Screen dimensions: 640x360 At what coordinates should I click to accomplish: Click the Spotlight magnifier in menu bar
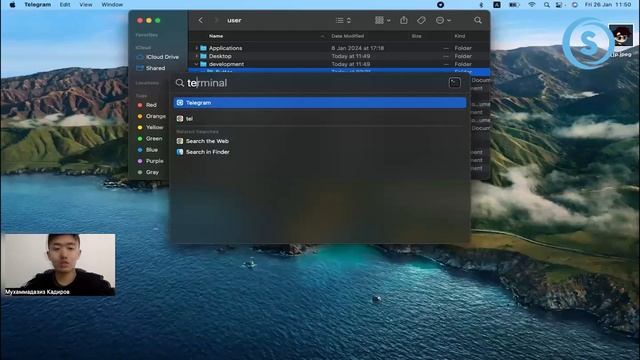point(547,4)
